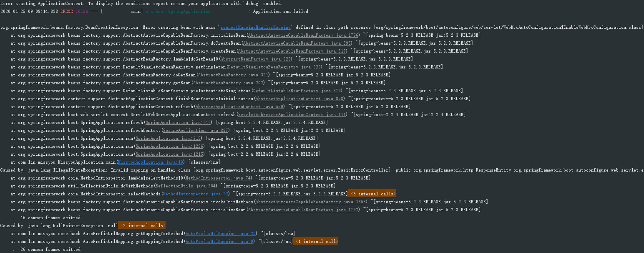Go to AbstractAutowireCapableBeanFactory.java:595
The height and width of the screenshot is (253, 644).
click(297, 43)
